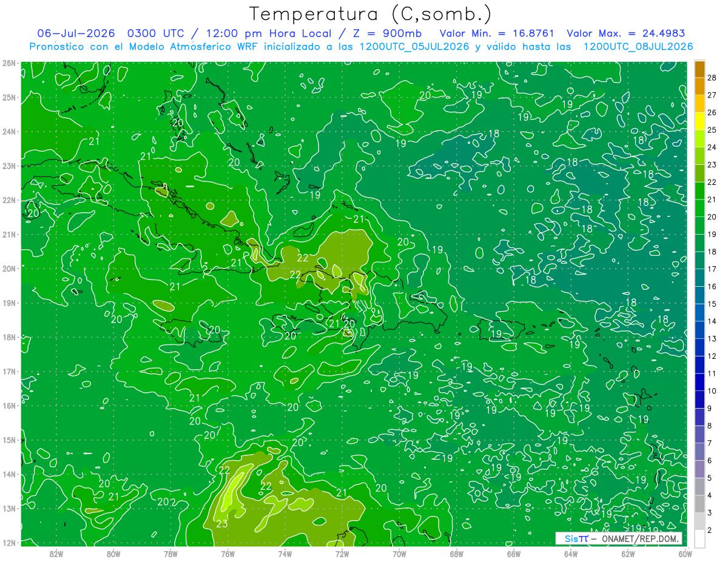Click the "Valor Min. = 16.8761" text
This screenshot has height=562, width=728.
(496, 33)
